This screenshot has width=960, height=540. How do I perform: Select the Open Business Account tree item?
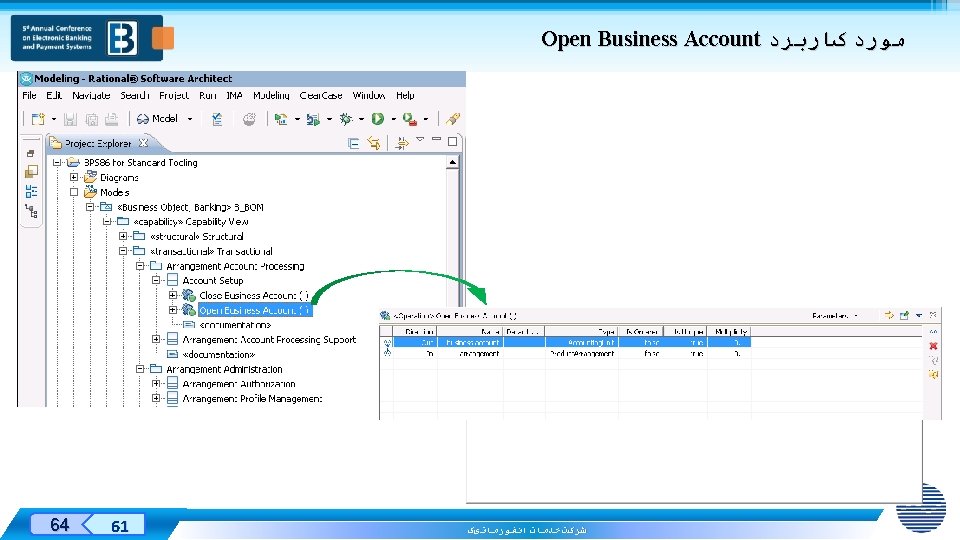255,310
